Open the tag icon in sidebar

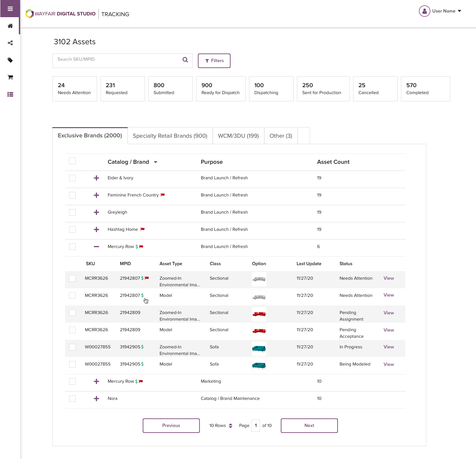[10, 60]
